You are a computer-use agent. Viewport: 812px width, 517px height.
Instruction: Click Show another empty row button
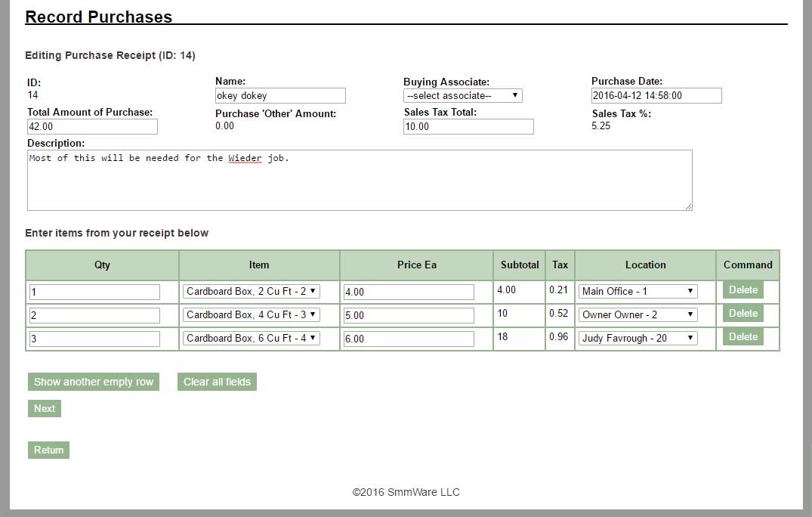pyautogui.click(x=94, y=382)
